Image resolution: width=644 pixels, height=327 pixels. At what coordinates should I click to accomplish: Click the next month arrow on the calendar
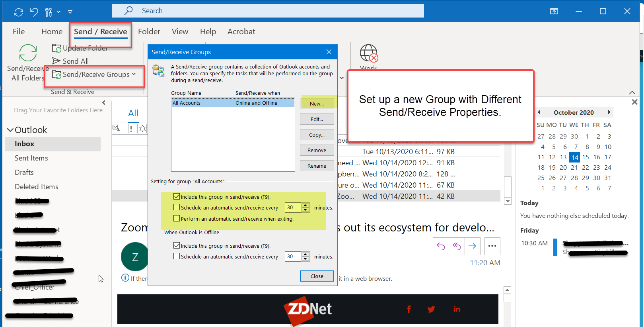(x=609, y=112)
